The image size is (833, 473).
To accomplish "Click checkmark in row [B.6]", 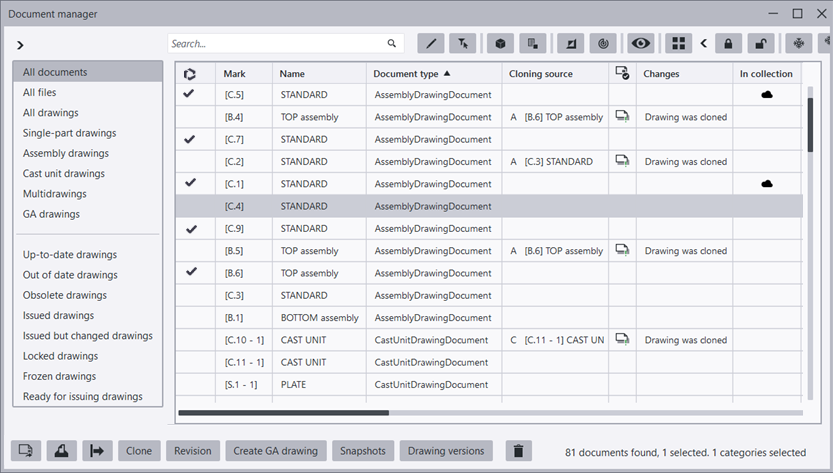I will point(191,272).
